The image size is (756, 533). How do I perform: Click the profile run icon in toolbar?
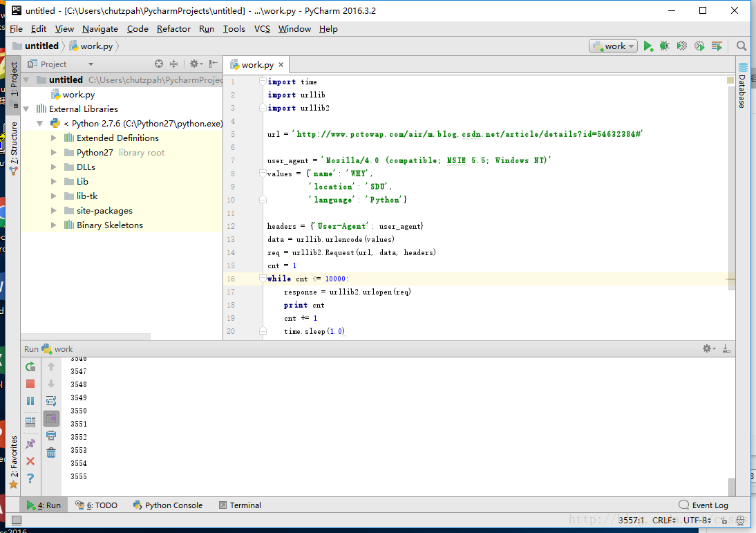(699, 46)
